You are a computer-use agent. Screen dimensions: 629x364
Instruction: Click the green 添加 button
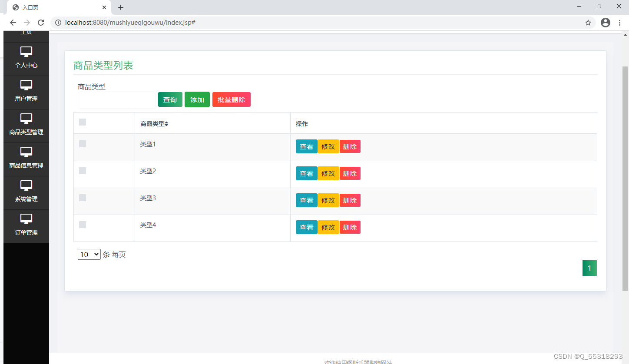pos(197,99)
